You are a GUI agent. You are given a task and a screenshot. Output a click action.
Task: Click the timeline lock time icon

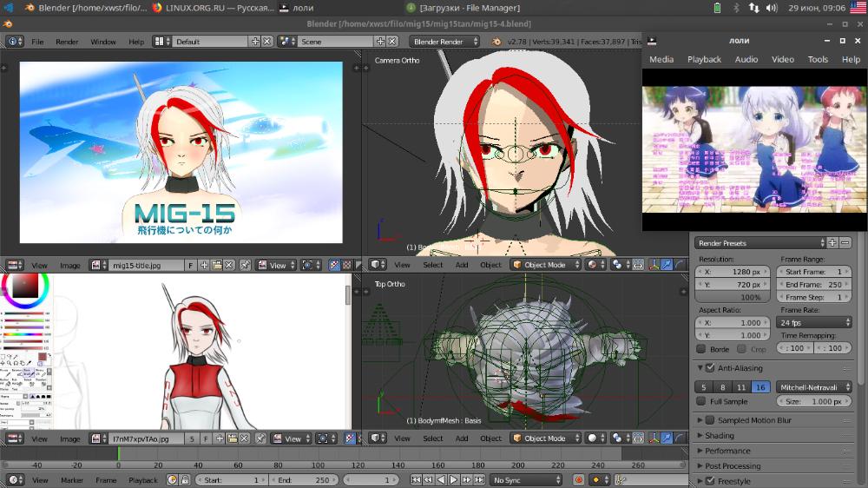186,479
